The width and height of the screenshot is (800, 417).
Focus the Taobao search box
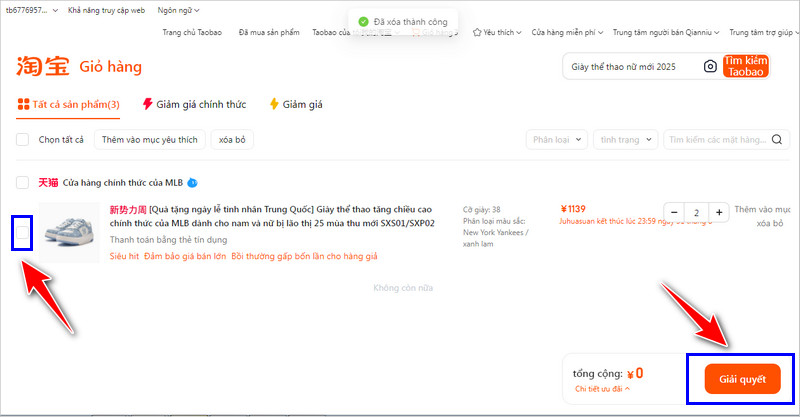(x=633, y=66)
